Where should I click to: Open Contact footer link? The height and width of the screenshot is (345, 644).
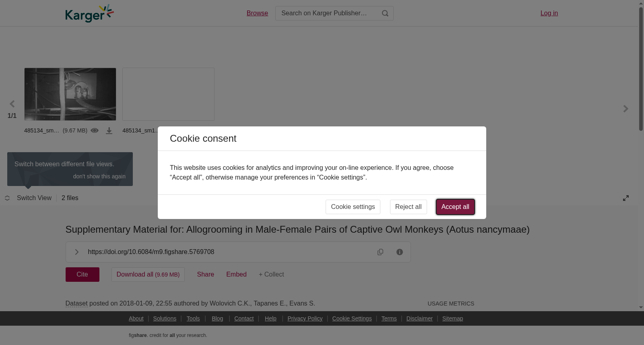tap(244, 318)
